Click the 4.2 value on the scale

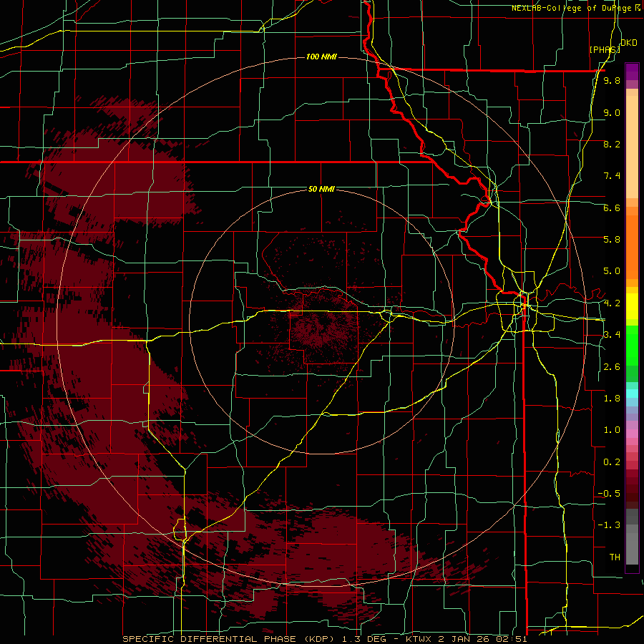point(612,303)
